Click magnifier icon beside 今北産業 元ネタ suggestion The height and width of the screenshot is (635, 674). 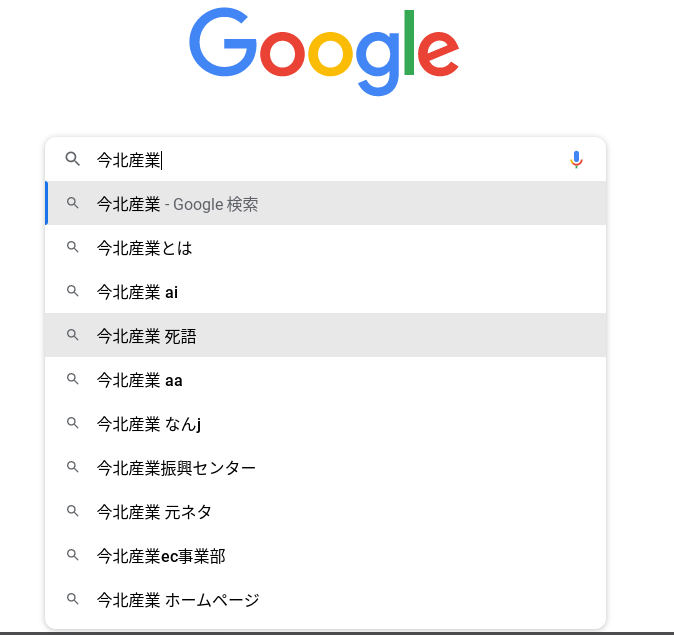[x=72, y=512]
